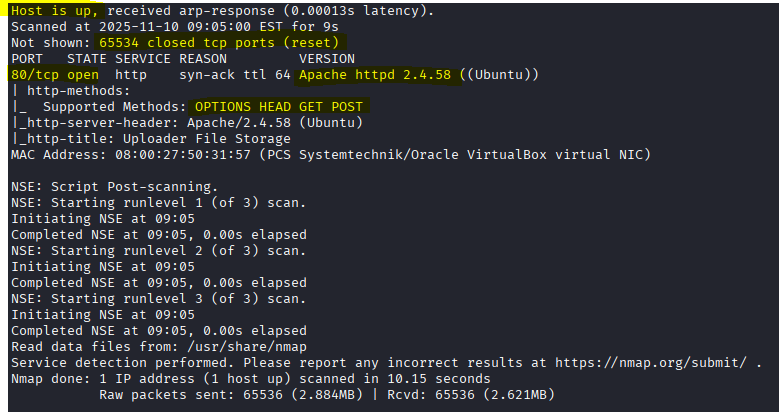Click the "Nmap done" summary line
The height and width of the screenshot is (412, 779).
250,379
